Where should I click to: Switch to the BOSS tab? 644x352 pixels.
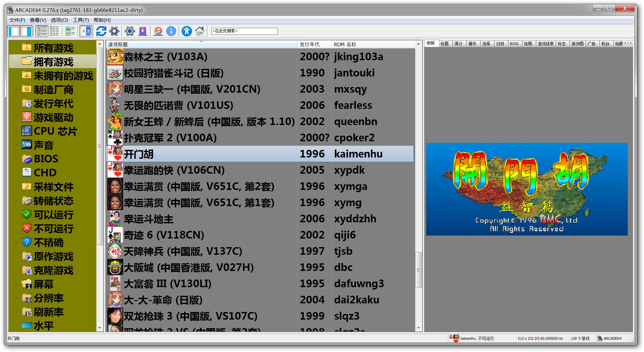[x=514, y=44]
